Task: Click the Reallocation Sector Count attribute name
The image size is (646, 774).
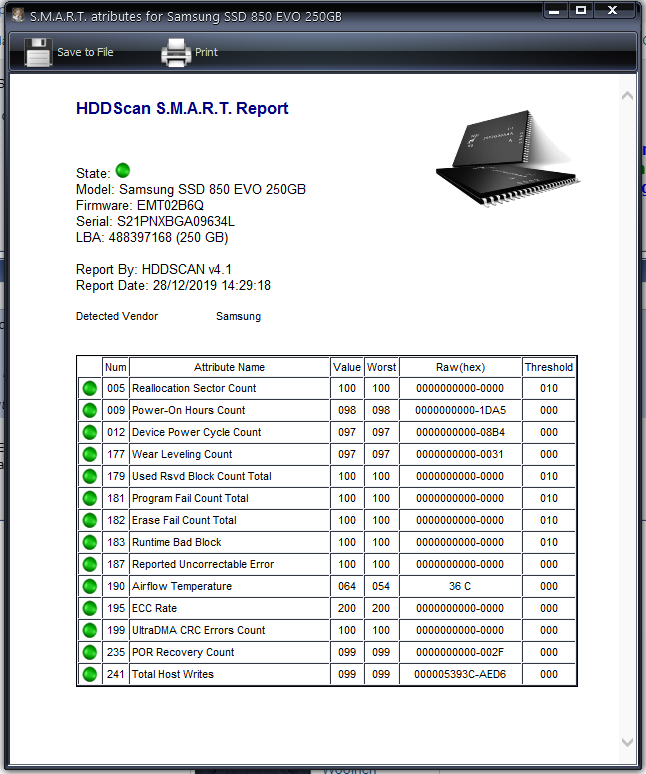Action: [x=194, y=388]
